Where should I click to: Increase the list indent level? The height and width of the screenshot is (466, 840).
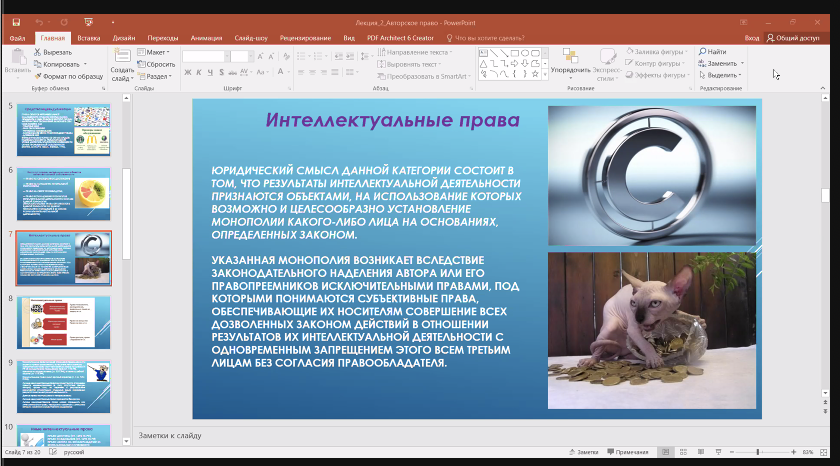pyautogui.click(x=350, y=56)
